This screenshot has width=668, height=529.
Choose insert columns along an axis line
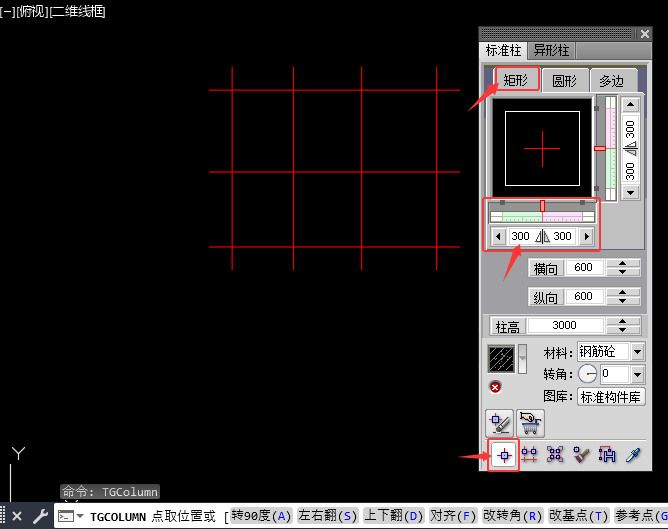click(x=529, y=455)
